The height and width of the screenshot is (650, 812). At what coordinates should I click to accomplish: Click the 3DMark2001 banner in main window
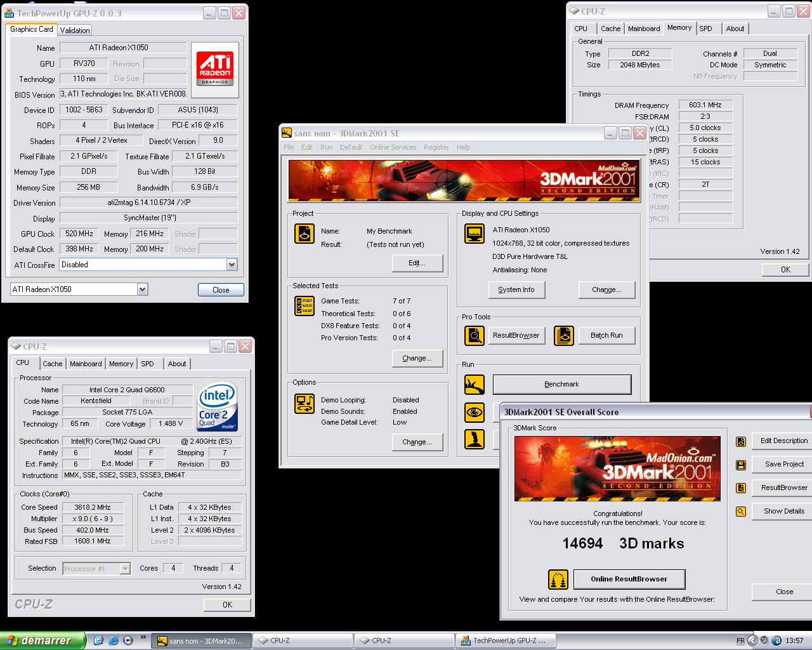pyautogui.click(x=463, y=181)
